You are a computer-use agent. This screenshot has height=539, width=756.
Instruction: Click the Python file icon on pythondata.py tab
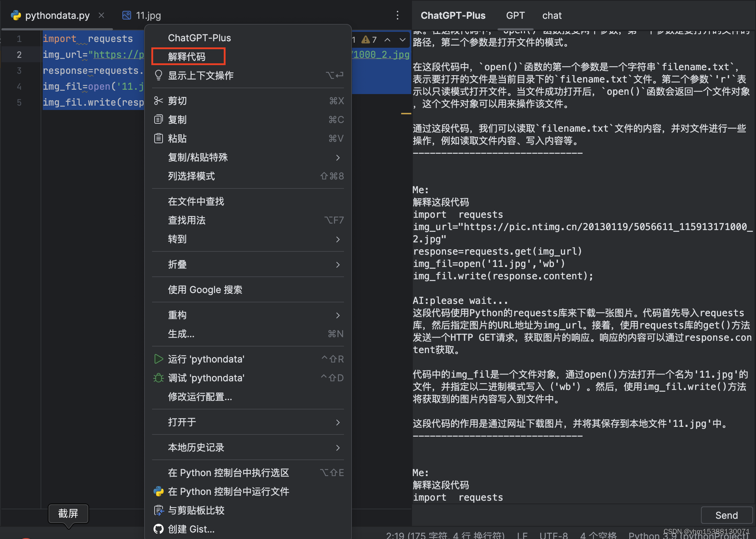[16, 15]
